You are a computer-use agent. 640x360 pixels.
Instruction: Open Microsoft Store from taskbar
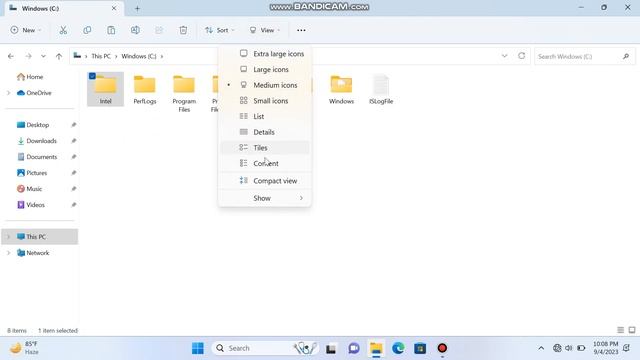pos(420,348)
